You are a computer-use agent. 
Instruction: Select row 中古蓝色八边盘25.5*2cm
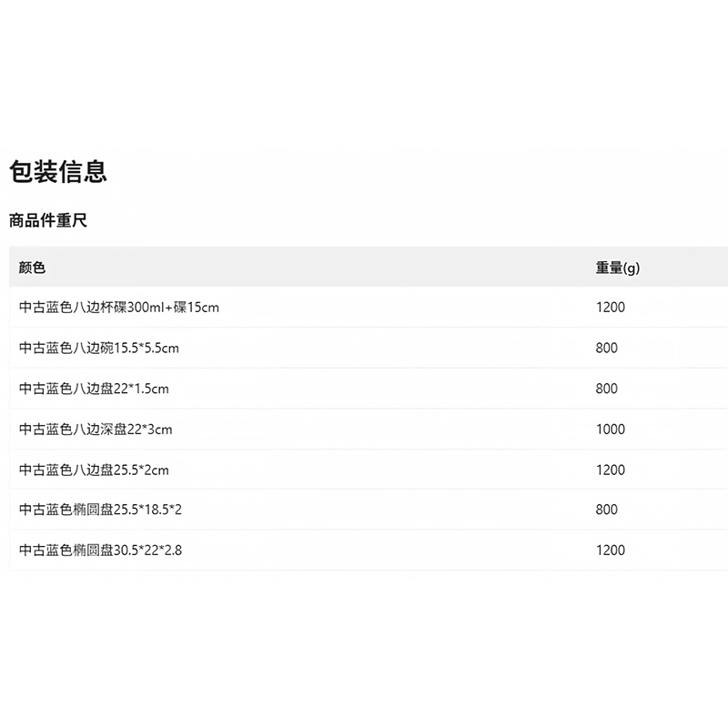(x=369, y=470)
